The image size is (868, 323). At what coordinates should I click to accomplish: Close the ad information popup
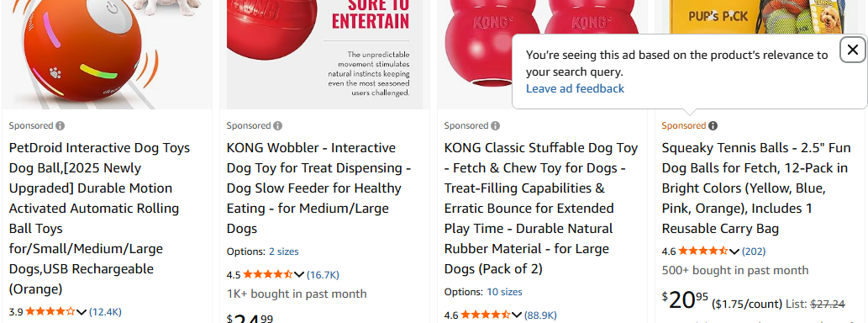853,50
